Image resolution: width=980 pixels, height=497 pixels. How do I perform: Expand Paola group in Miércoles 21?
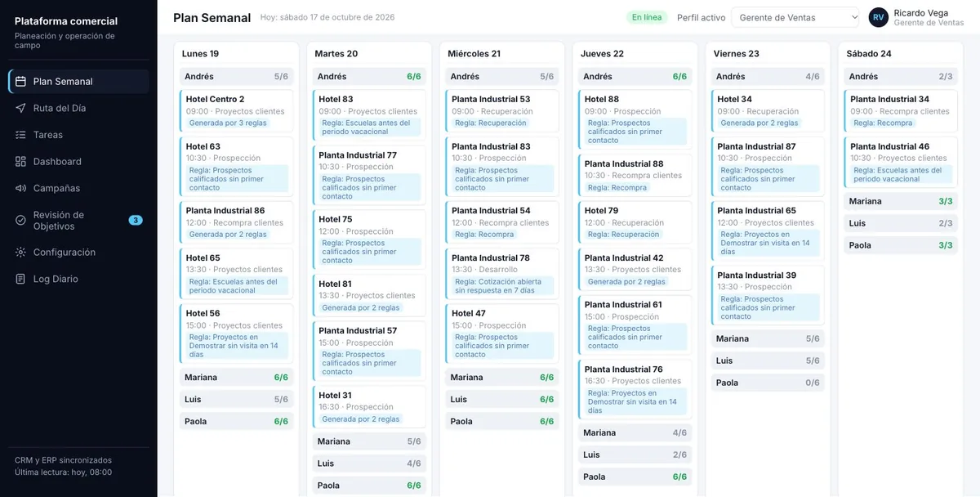502,422
